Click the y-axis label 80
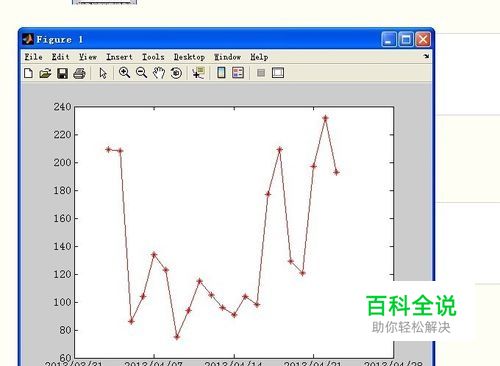500x366 pixels. point(66,330)
